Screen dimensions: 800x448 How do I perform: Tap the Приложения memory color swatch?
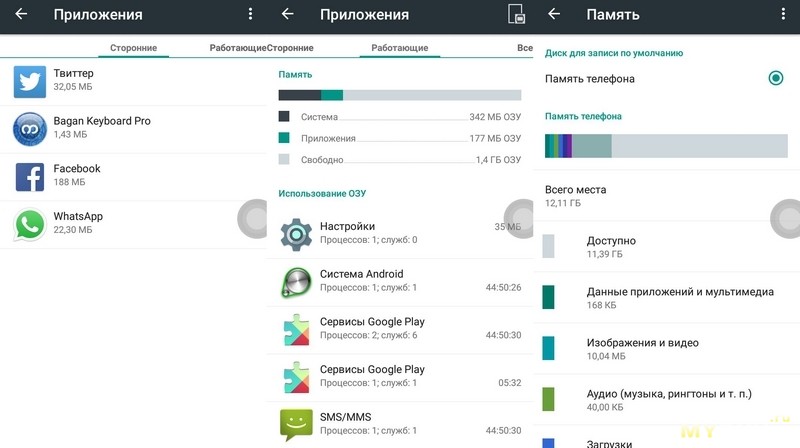284,138
